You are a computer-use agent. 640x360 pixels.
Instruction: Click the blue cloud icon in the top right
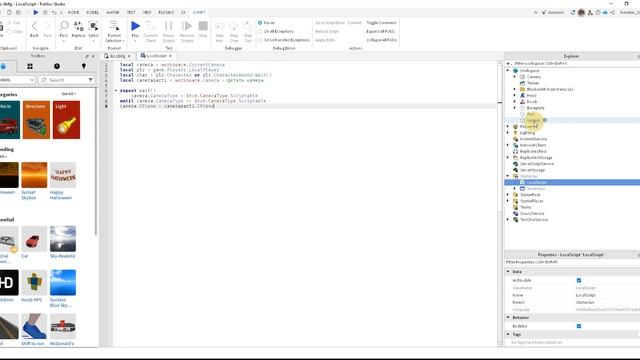605,12
